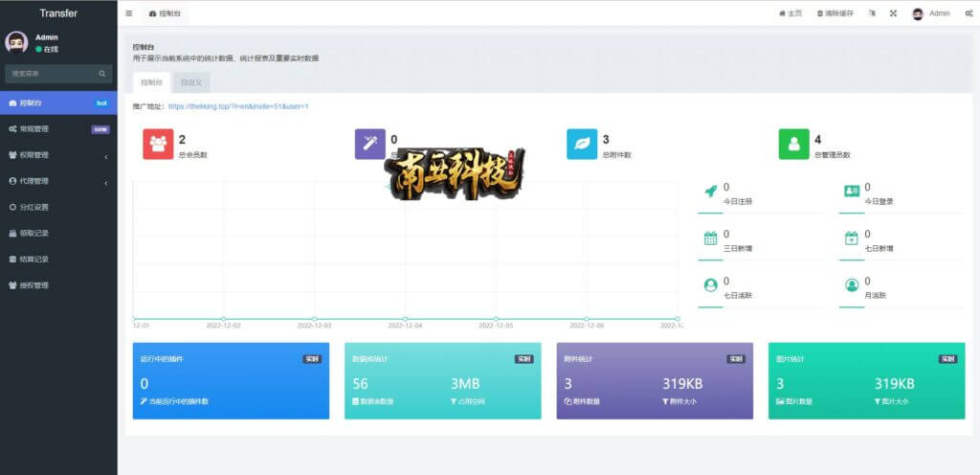Click the filter icon beside 附件大小

point(666,401)
